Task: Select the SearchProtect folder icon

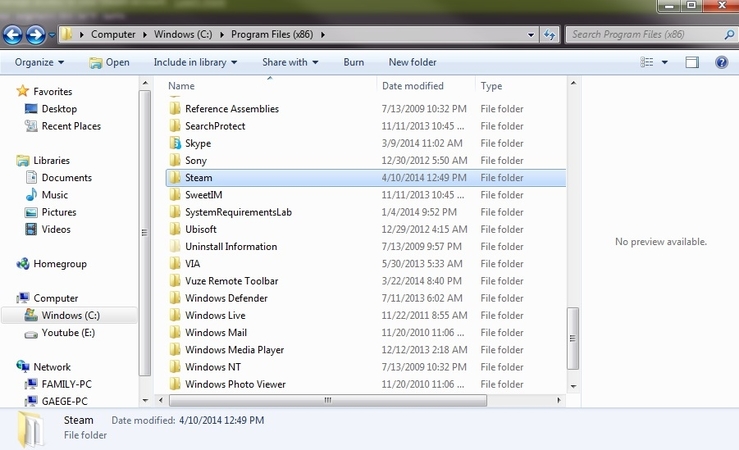Action: [175, 126]
